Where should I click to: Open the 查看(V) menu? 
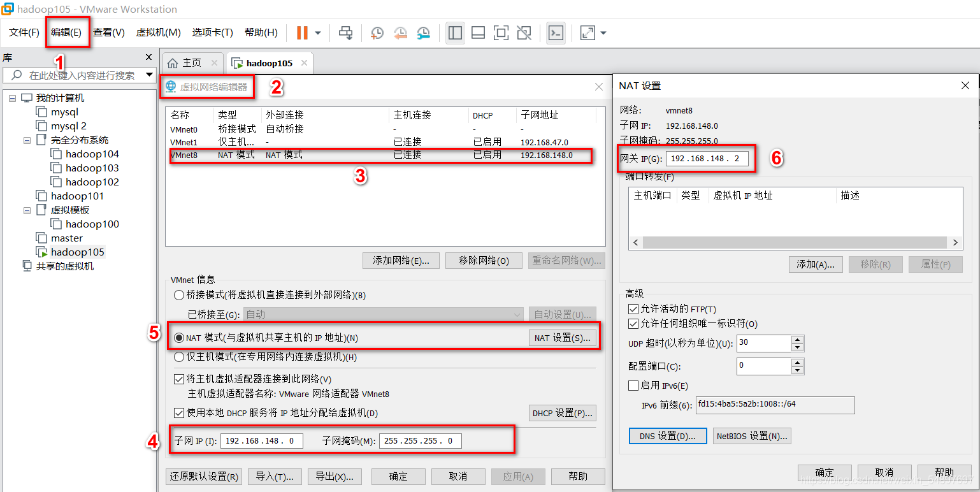click(x=109, y=32)
